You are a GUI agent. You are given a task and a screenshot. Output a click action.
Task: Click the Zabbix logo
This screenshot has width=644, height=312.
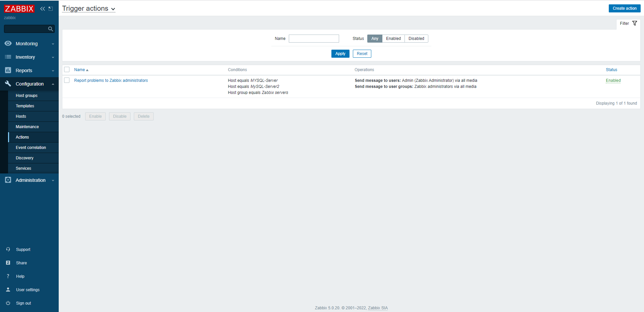pyautogui.click(x=19, y=9)
